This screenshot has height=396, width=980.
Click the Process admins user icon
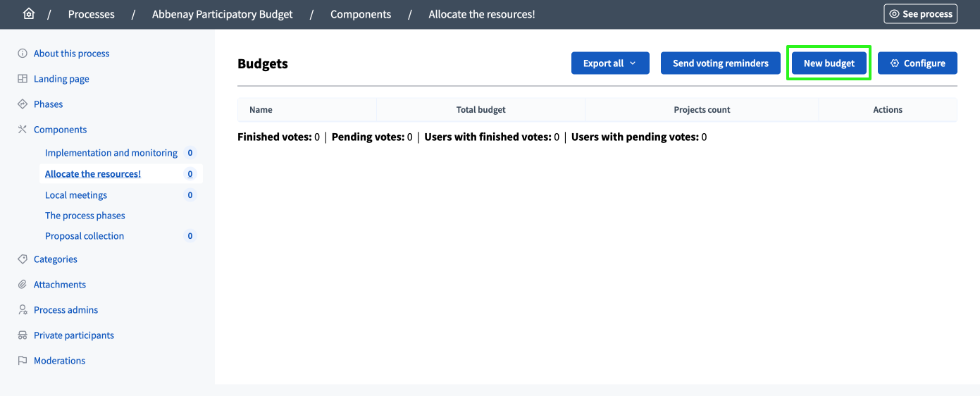(23, 310)
